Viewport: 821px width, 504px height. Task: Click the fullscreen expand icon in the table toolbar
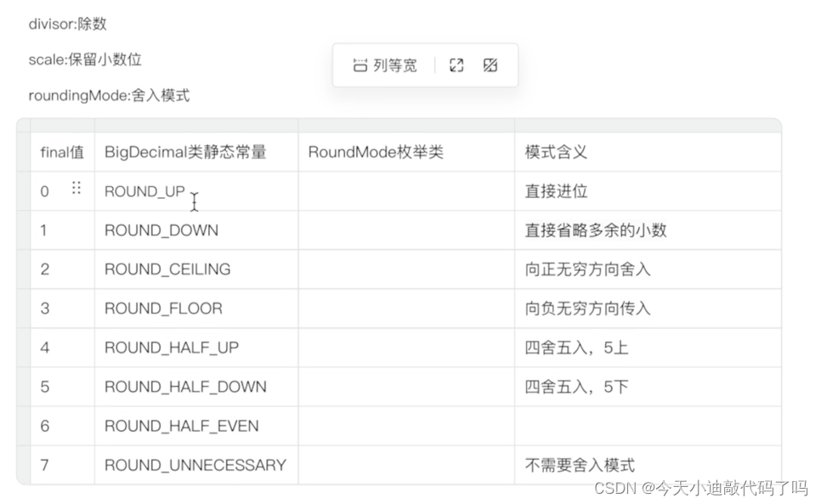click(456, 64)
